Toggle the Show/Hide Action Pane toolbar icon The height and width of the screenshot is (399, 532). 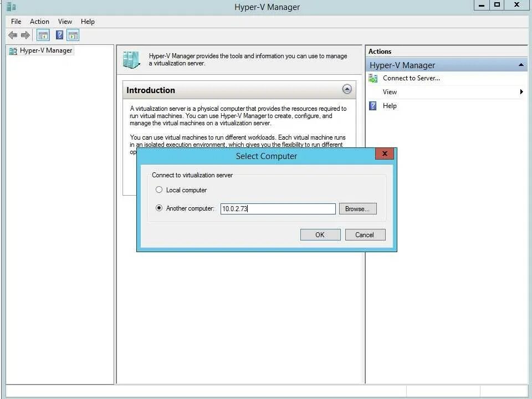pyautogui.click(x=73, y=35)
